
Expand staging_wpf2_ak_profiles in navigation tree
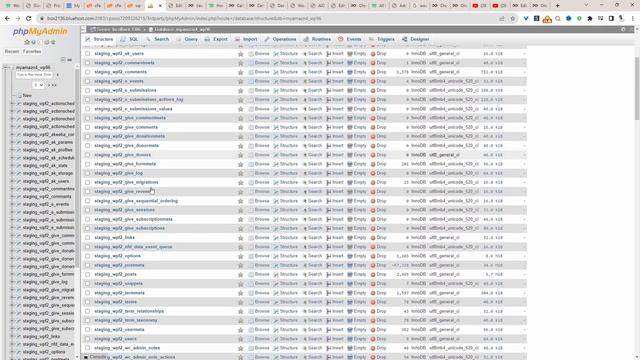tap(12, 150)
